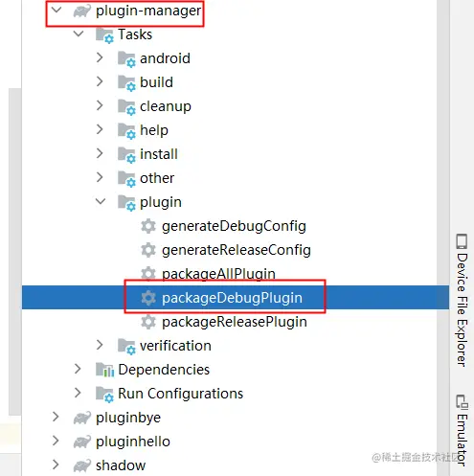Viewport: 474px width, 476px height.
Task: Click the shadow Gradle elephant icon
Action: pos(82,465)
